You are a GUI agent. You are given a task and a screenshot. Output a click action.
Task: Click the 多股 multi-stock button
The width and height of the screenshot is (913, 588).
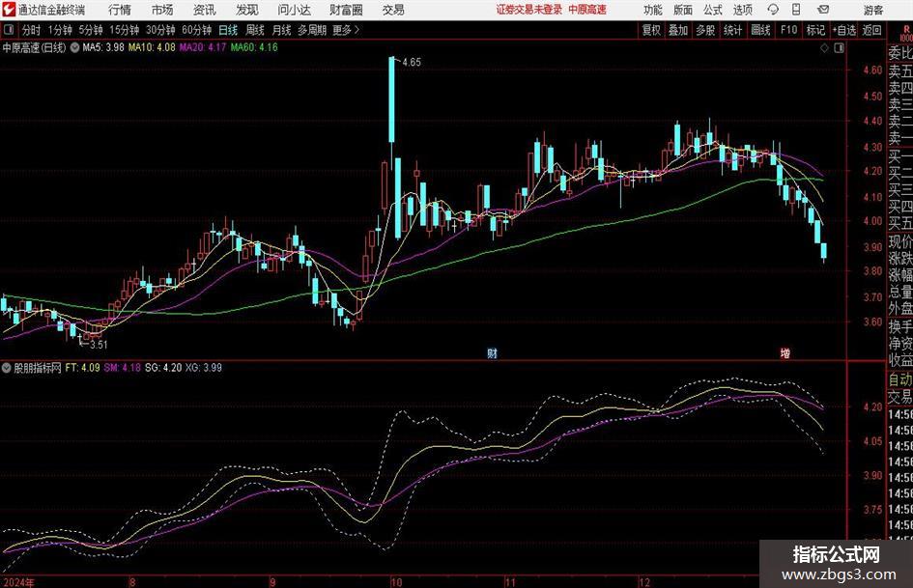705,30
